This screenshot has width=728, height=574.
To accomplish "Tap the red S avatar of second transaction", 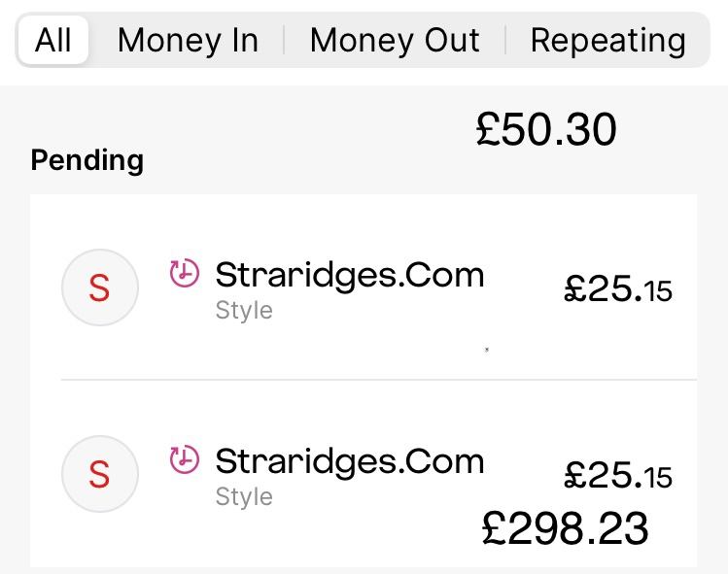I will pyautogui.click(x=99, y=474).
